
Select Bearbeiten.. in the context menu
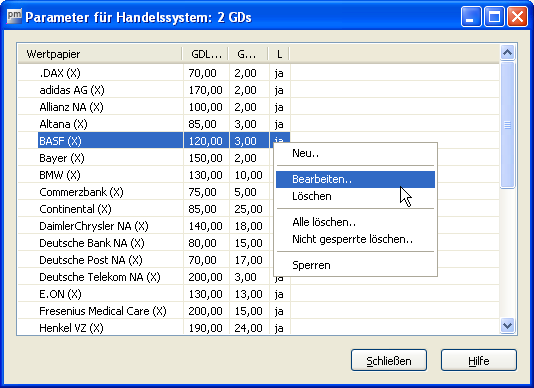(355, 179)
